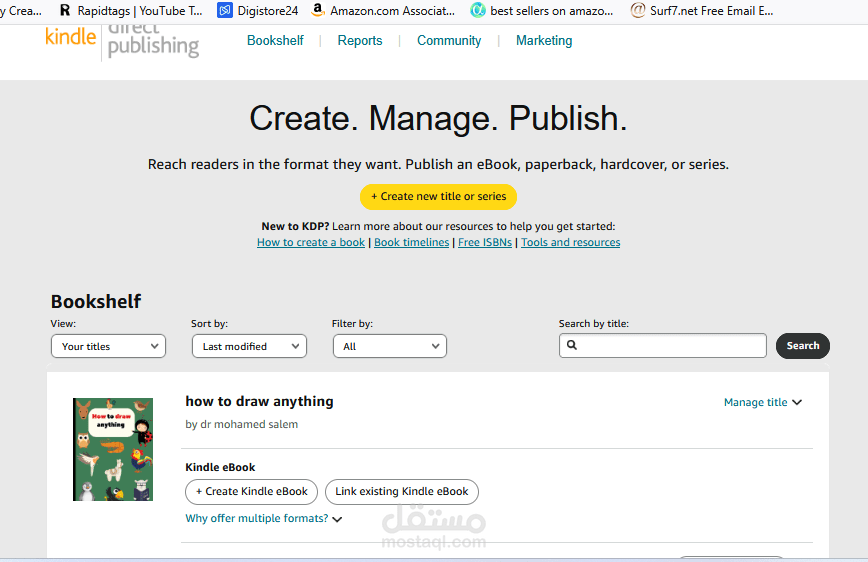The image size is (868, 562).
Task: Open the Tools and resources link
Action: coord(570,242)
